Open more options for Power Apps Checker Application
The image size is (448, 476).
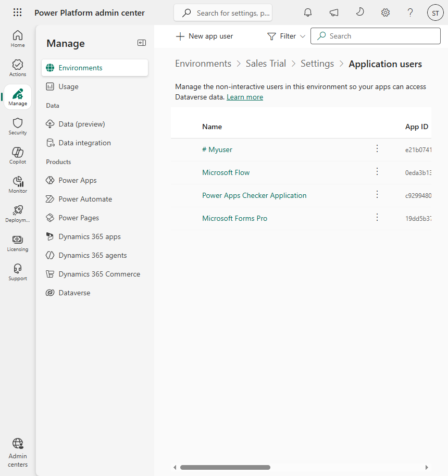[x=377, y=194]
